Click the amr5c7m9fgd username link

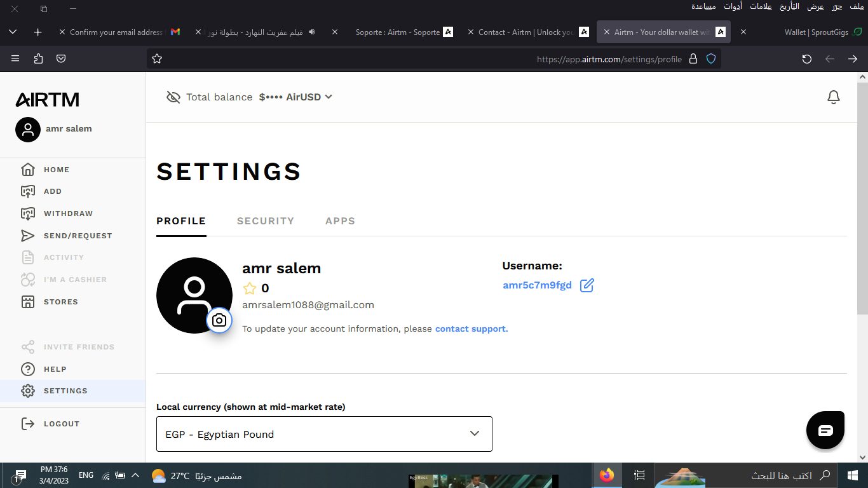coord(537,285)
